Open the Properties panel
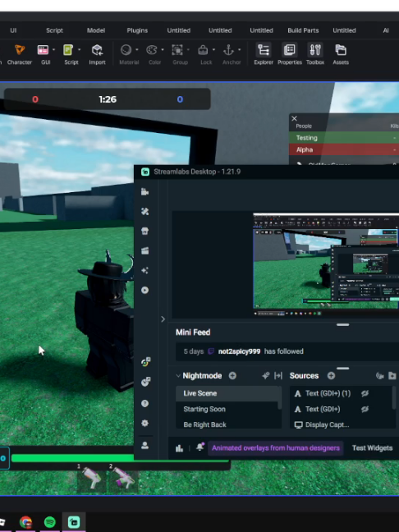The image size is (399, 532). pyautogui.click(x=290, y=54)
